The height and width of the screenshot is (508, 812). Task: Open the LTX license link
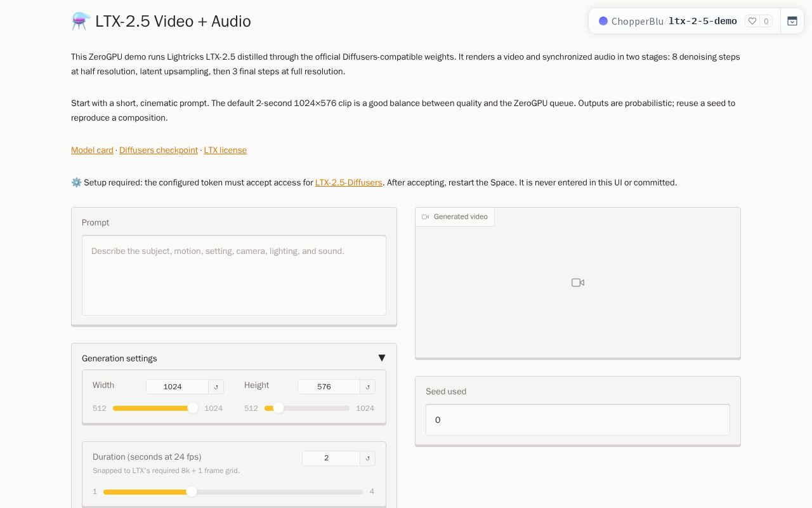tap(225, 150)
